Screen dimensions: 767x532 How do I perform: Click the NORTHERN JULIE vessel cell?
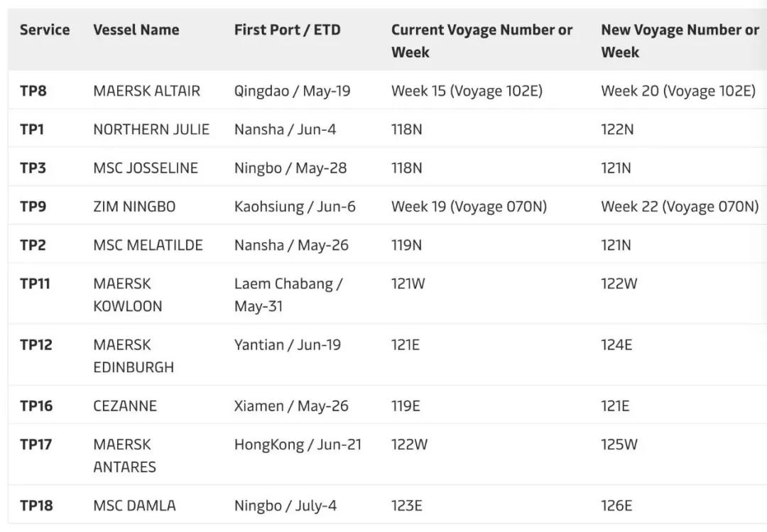tap(151, 129)
